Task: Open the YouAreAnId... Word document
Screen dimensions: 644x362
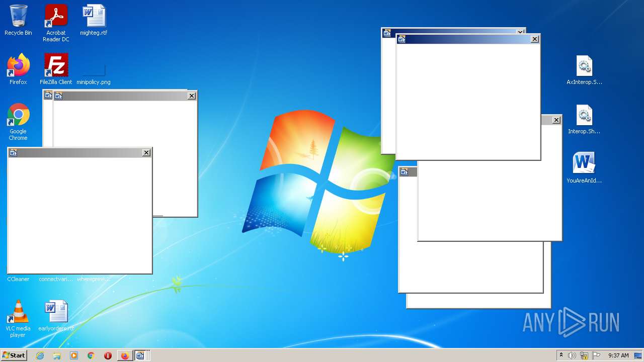Action: coord(584,168)
